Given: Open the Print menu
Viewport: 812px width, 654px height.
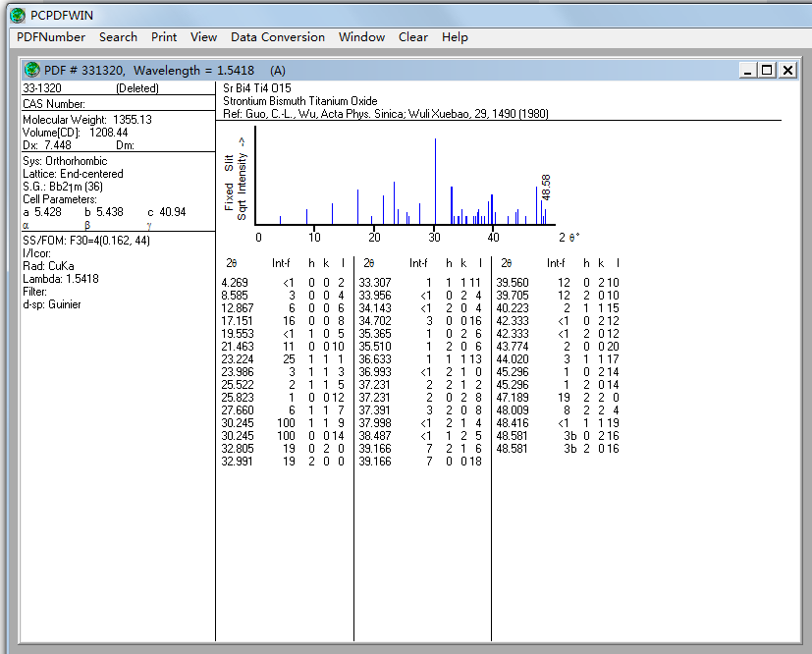Looking at the screenshot, I should (x=164, y=37).
